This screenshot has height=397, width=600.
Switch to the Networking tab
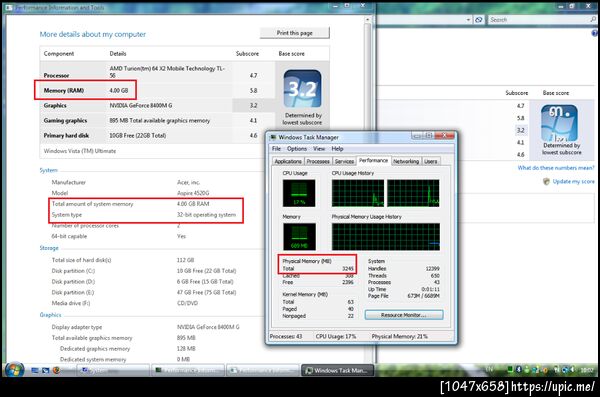406,162
